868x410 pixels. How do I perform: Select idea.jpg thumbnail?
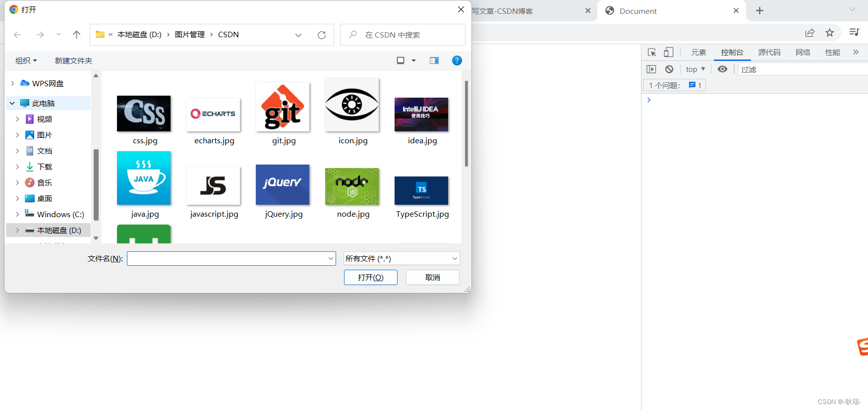[421, 115]
